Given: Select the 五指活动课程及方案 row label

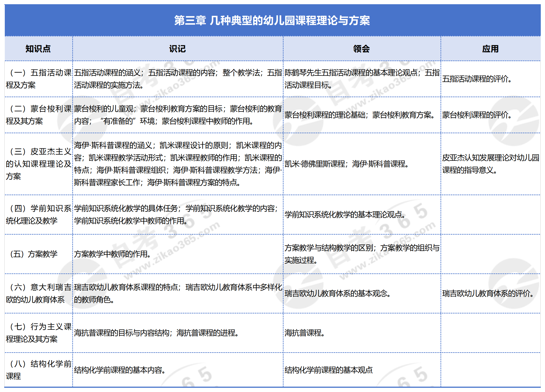Looking at the screenshot, I should 39,79.
